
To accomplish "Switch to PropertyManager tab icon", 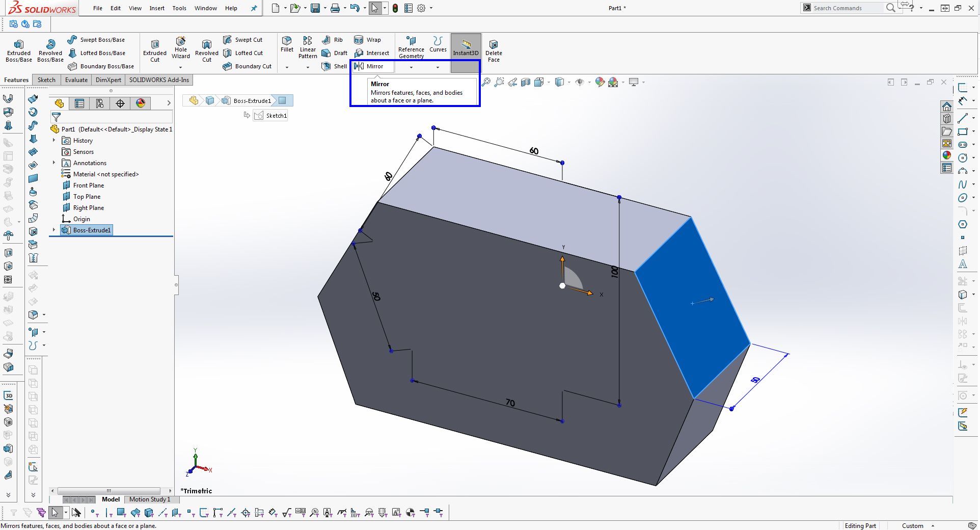I will point(79,103).
